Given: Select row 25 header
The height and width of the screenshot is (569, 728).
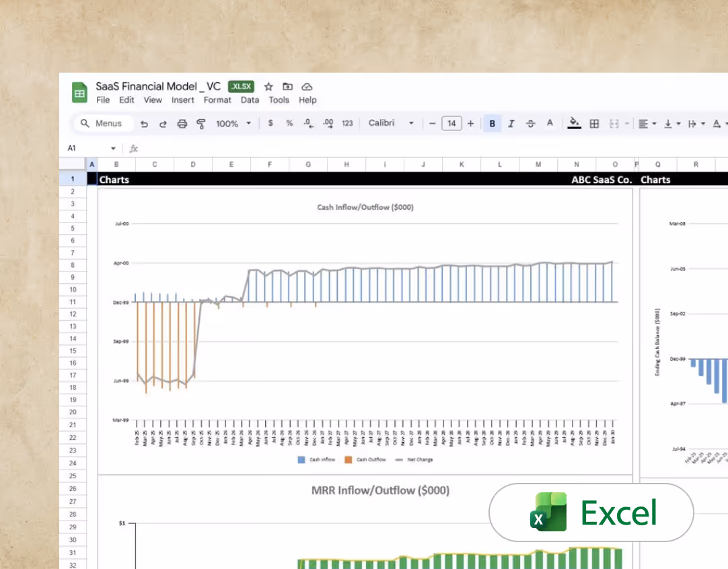Looking at the screenshot, I should coord(73,476).
